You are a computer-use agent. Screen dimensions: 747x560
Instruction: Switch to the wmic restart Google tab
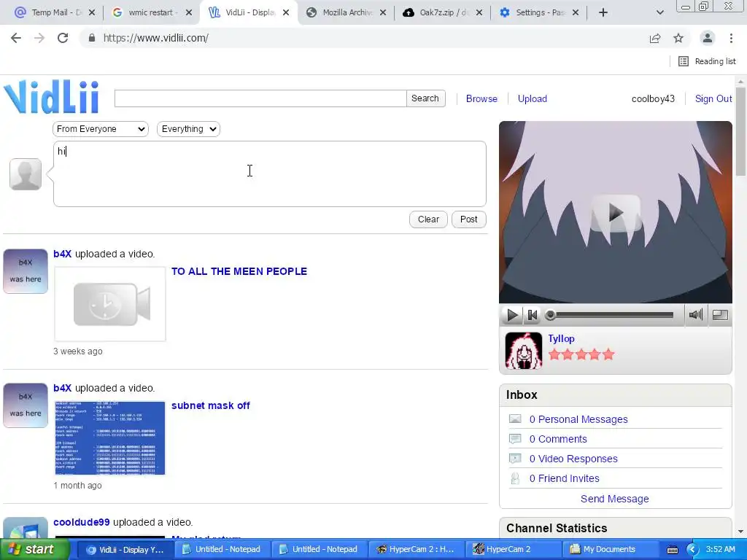click(150, 13)
